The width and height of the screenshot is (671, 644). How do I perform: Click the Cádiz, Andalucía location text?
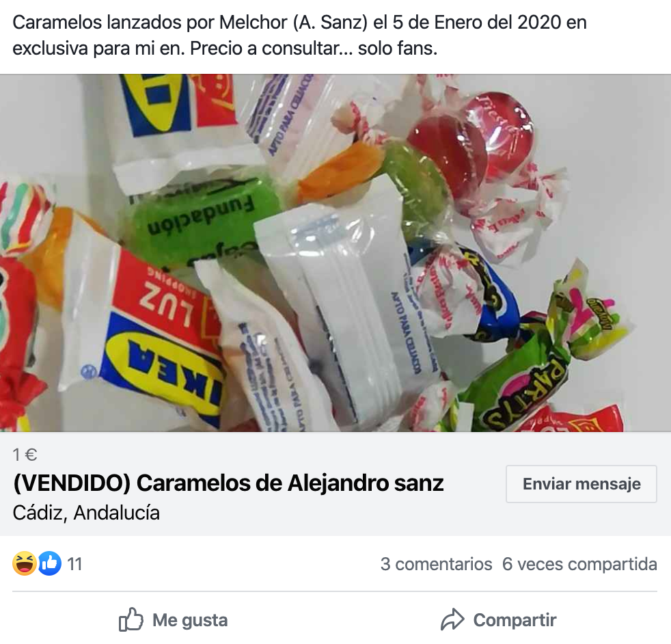point(86,513)
